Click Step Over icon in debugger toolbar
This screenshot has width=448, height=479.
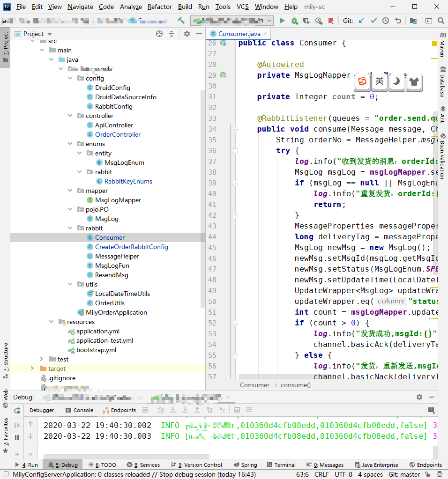[x=161, y=410]
